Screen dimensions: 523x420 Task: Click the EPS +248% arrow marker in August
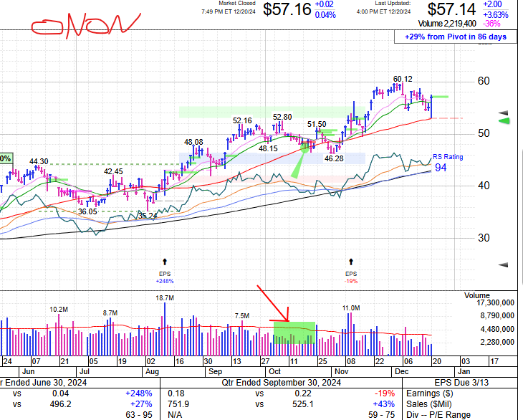165,262
